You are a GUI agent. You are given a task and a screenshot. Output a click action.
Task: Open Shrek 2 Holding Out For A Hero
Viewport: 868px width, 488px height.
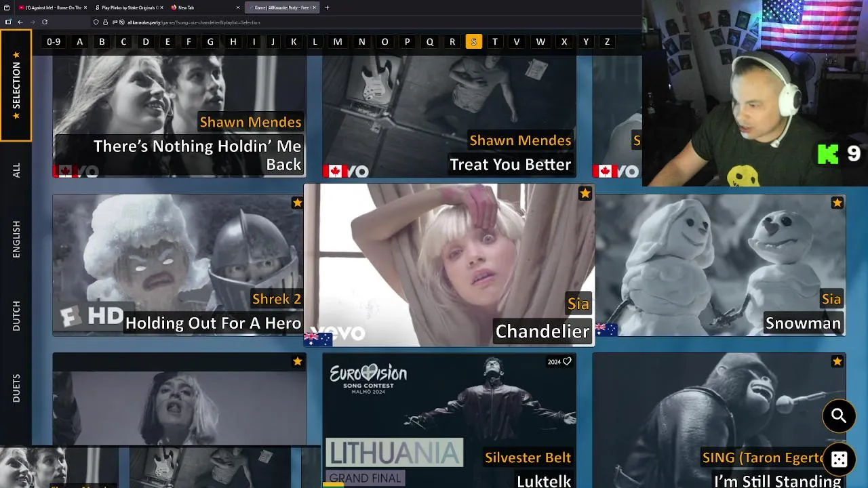pos(179,265)
